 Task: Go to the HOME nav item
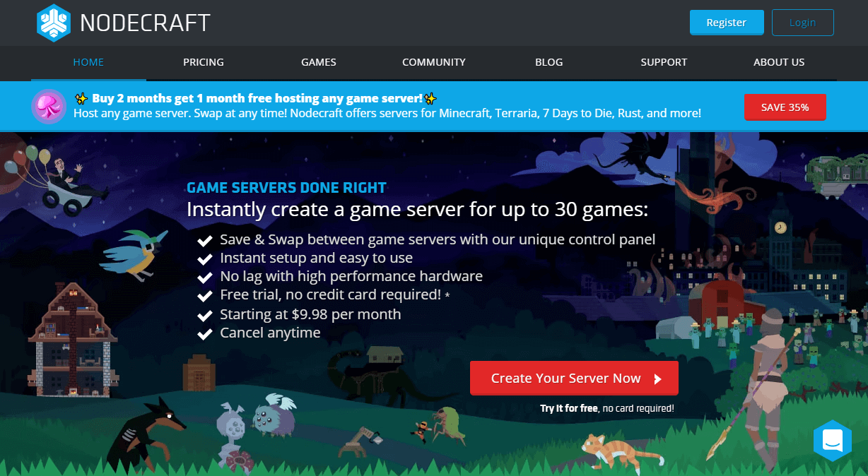pyautogui.click(x=88, y=62)
